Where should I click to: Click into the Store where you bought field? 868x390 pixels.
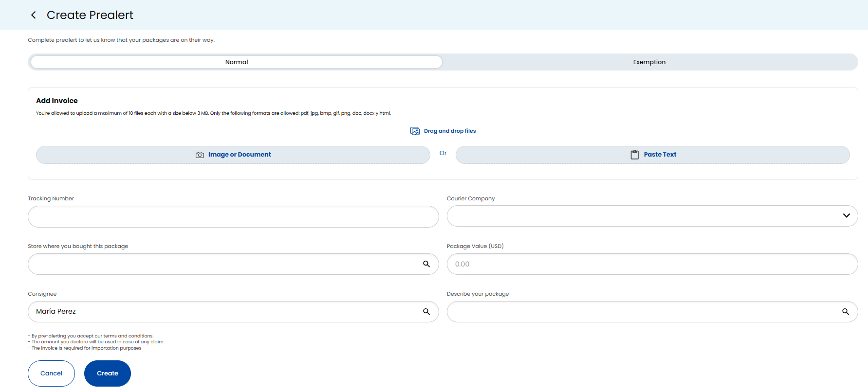[233, 264]
